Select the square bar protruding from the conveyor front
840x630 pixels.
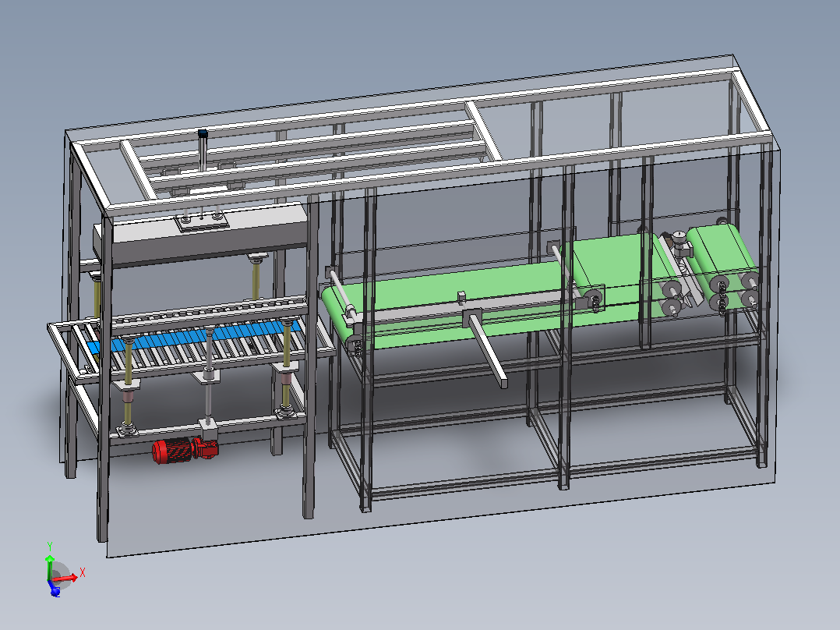point(488,349)
